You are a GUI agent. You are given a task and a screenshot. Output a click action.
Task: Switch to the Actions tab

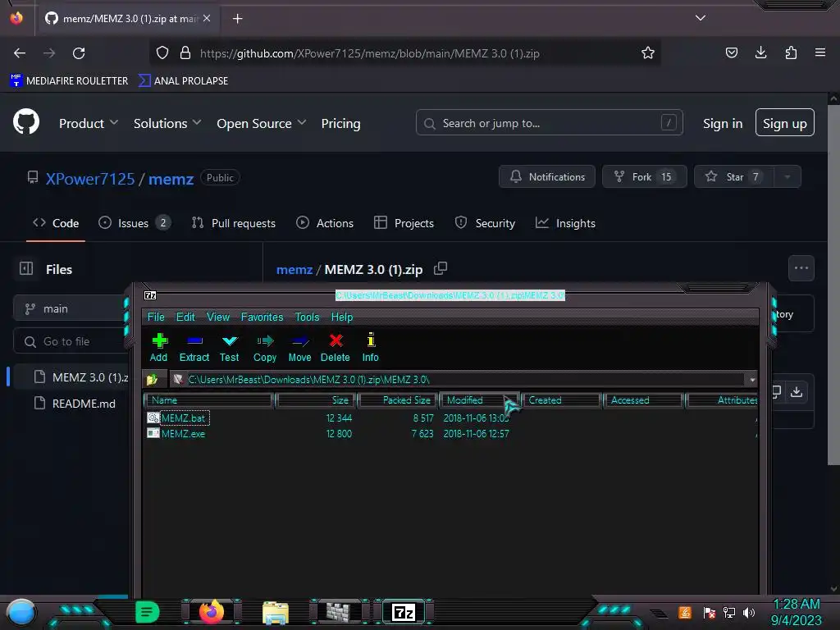tap(325, 223)
